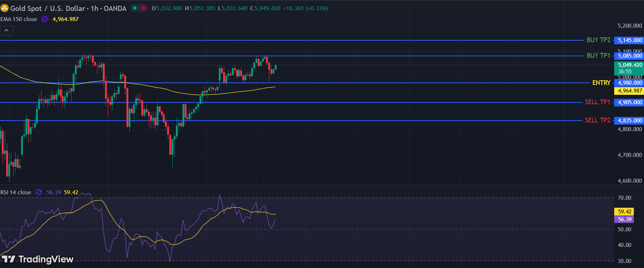Image resolution: width=644 pixels, height=268 pixels.
Task: Select the SELL TP2 line label
Action: pyautogui.click(x=597, y=120)
